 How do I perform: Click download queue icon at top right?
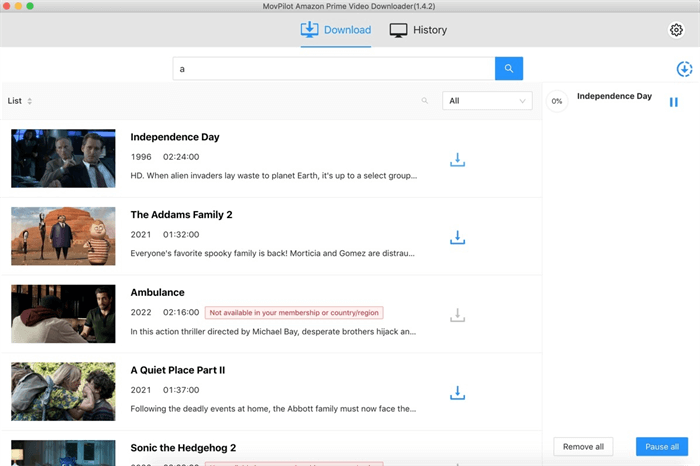coord(684,69)
